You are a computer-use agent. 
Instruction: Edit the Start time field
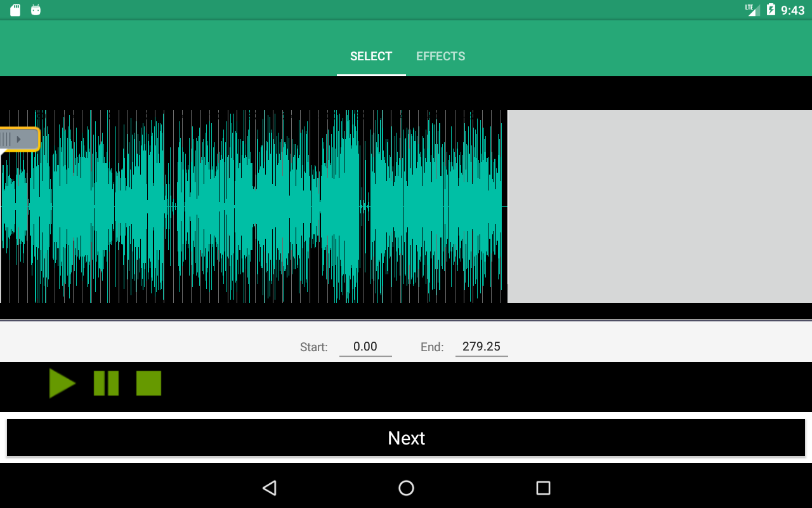click(365, 347)
